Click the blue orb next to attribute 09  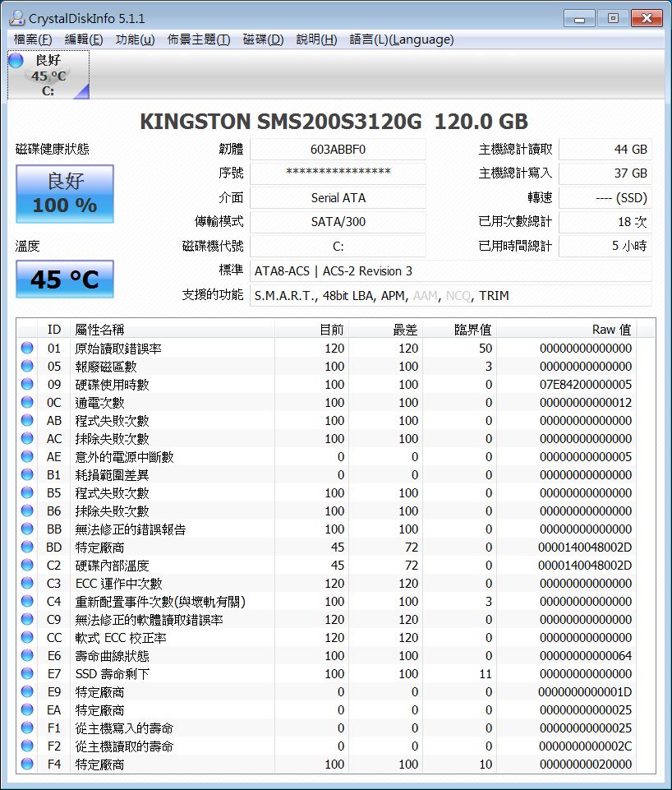click(27, 384)
